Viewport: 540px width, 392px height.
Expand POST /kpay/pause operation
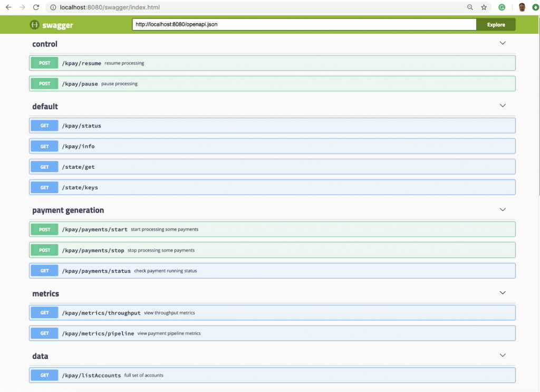[272, 84]
